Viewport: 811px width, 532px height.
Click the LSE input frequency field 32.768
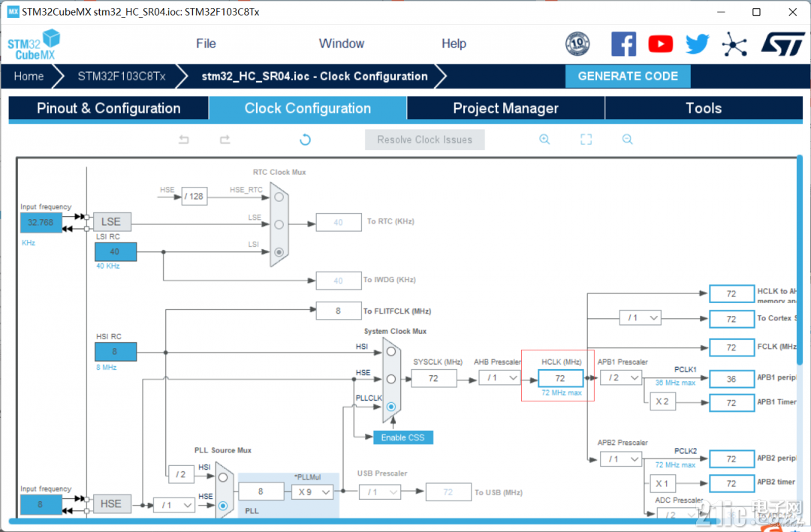41,223
